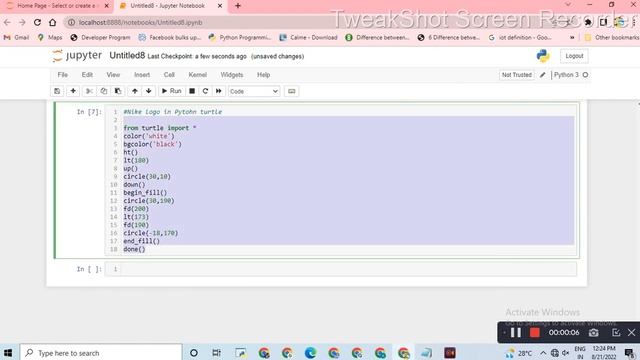Screen dimensions: 640x360
Task: Go back in browser history
Action: (x=7, y=22)
